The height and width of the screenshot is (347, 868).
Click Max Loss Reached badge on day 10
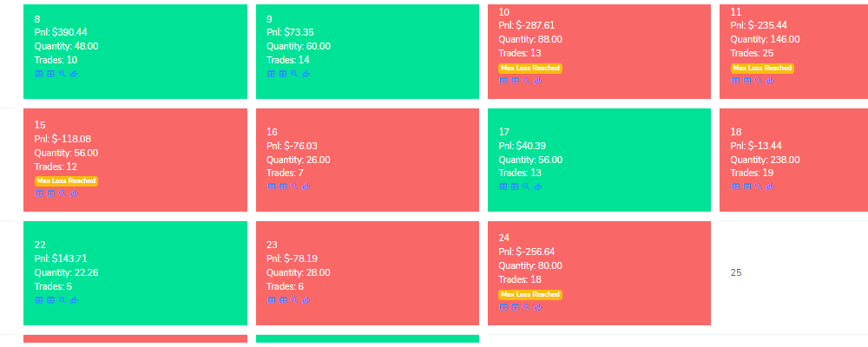530,68
